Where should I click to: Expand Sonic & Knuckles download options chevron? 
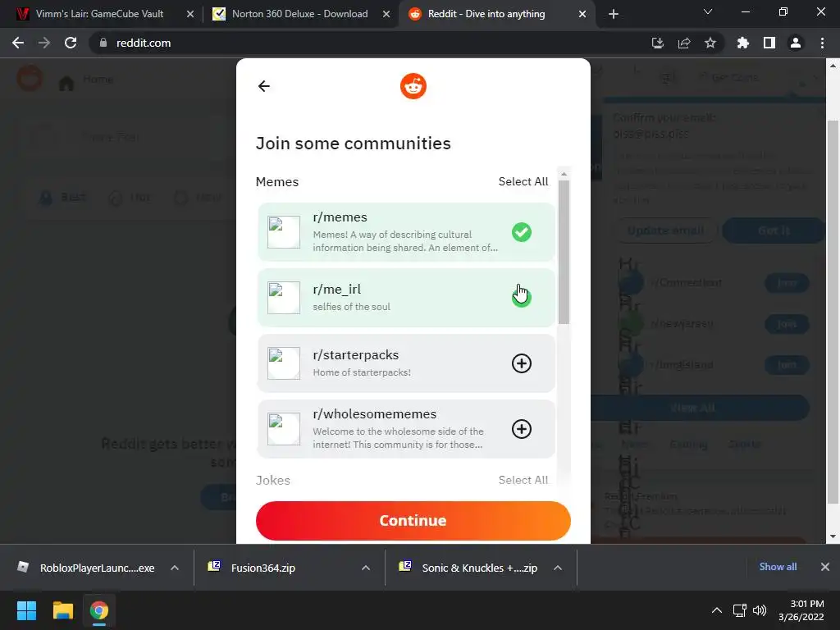click(558, 568)
